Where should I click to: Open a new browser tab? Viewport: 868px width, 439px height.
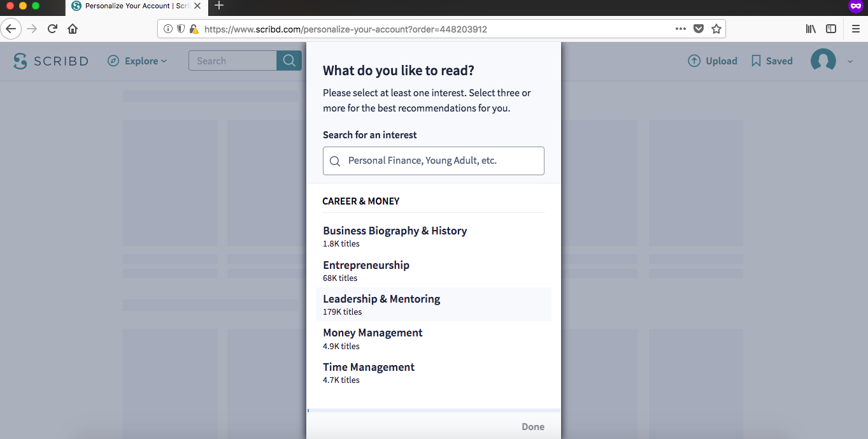(x=219, y=6)
